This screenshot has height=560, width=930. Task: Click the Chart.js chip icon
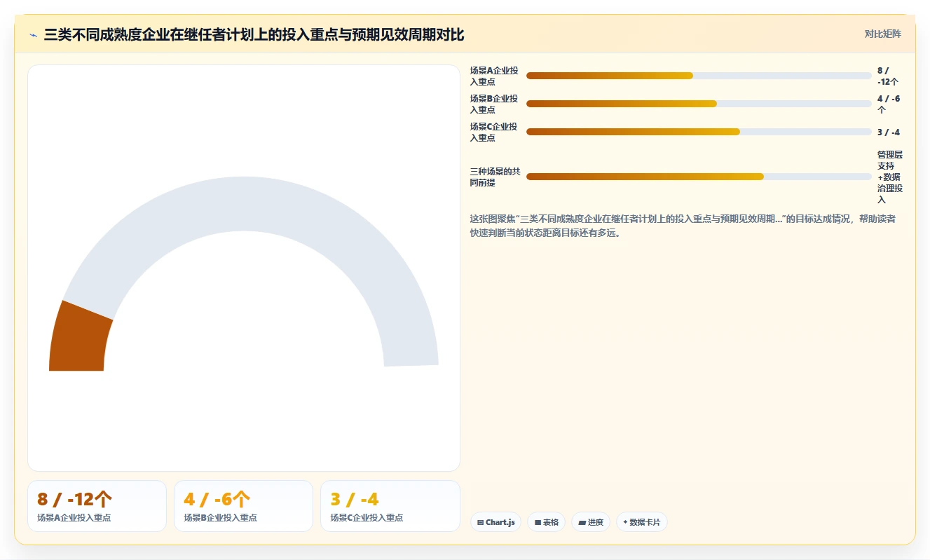pos(480,522)
